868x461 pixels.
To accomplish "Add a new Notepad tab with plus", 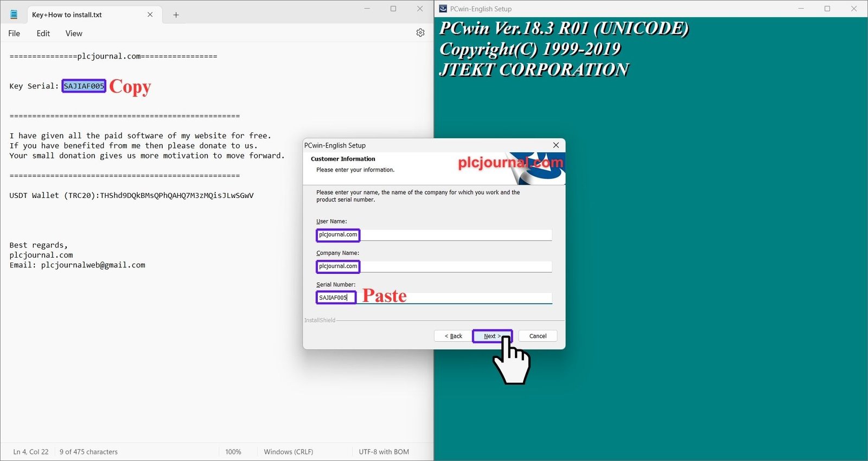I will pyautogui.click(x=176, y=15).
